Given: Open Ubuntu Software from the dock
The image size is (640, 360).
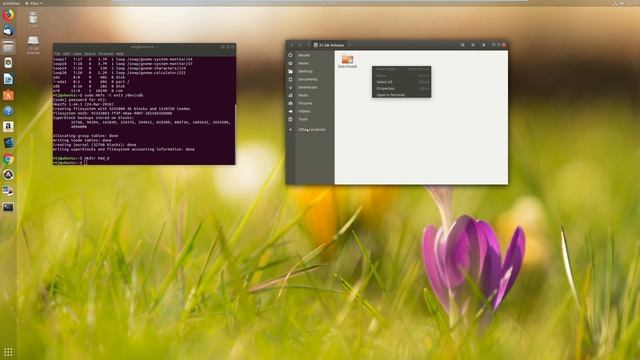Looking at the screenshot, I should (8, 95).
